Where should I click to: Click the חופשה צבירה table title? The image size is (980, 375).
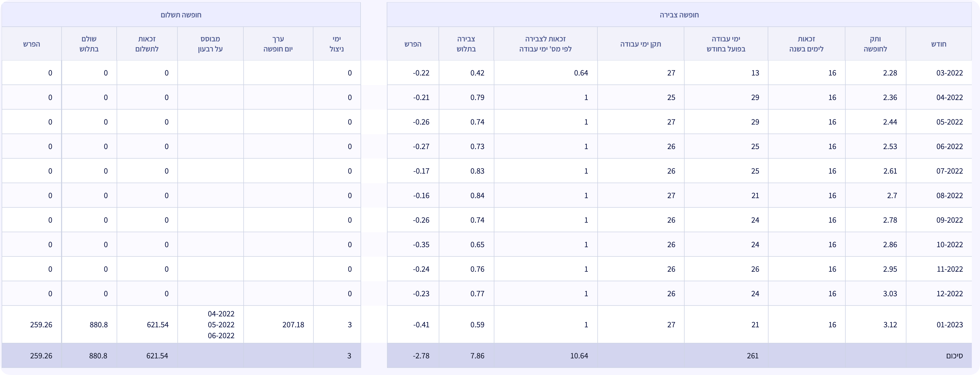click(x=679, y=15)
